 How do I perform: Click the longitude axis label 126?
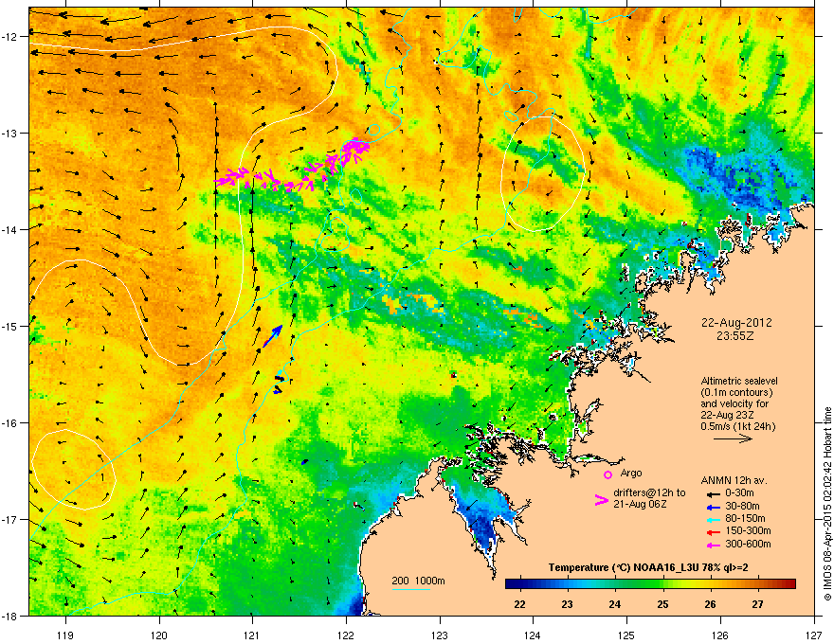click(720, 635)
